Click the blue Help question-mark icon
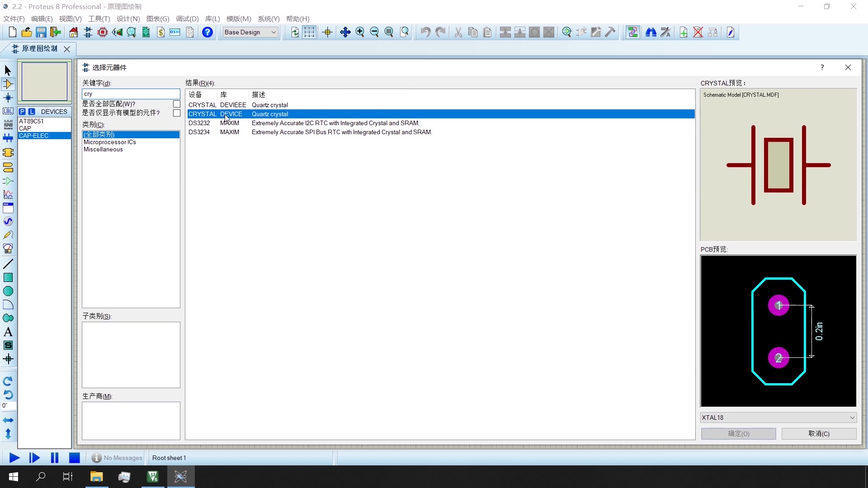Image resolution: width=868 pixels, height=488 pixels. click(x=207, y=32)
